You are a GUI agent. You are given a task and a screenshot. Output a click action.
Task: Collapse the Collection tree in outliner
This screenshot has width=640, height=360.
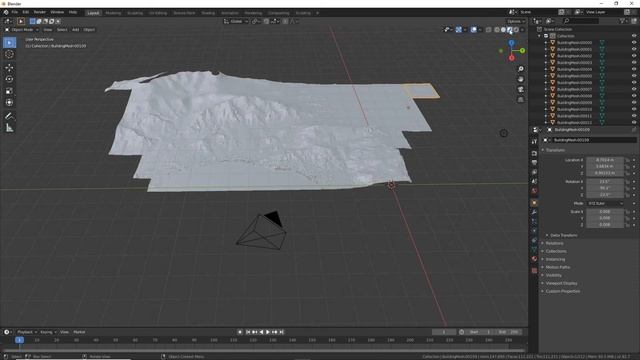point(540,36)
